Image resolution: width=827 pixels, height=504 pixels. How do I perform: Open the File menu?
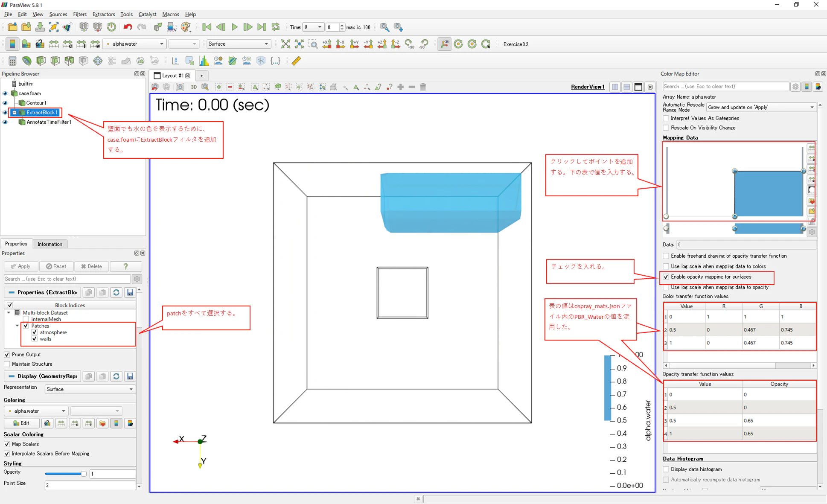pos(8,15)
